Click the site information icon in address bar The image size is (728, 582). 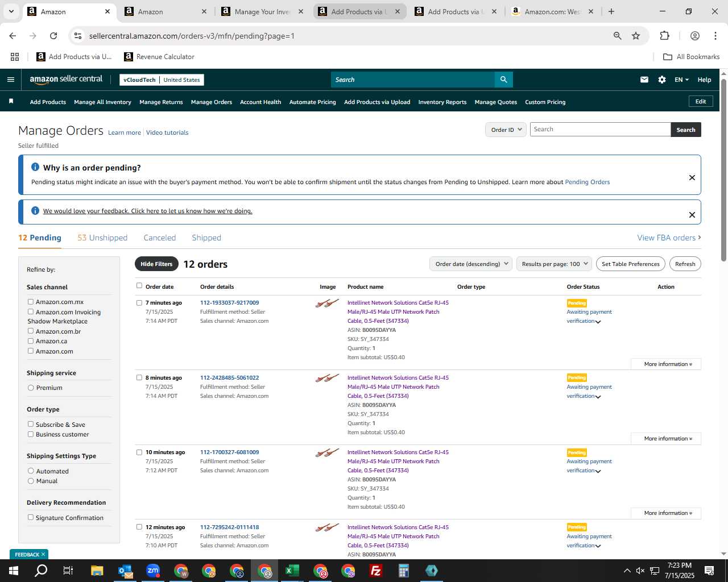pyautogui.click(x=78, y=36)
